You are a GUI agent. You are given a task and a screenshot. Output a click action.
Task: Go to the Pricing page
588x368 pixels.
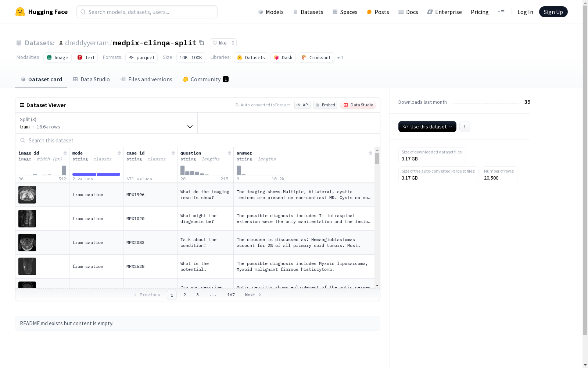480,12
